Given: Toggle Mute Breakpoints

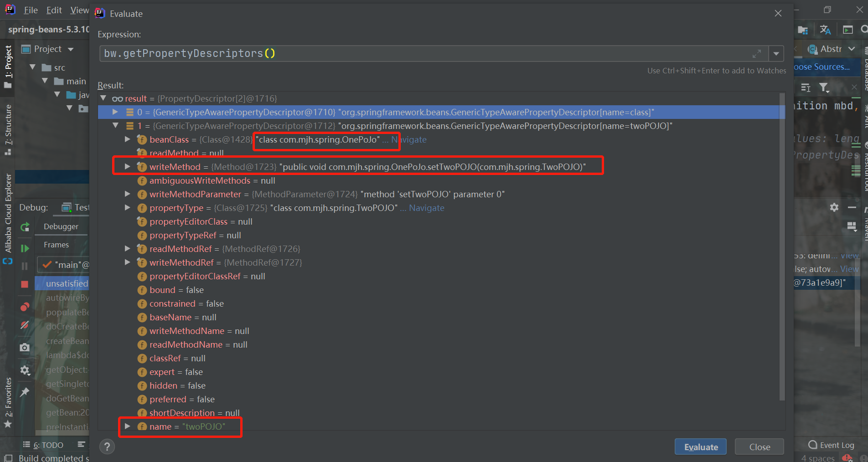Looking at the screenshot, I should (x=25, y=325).
